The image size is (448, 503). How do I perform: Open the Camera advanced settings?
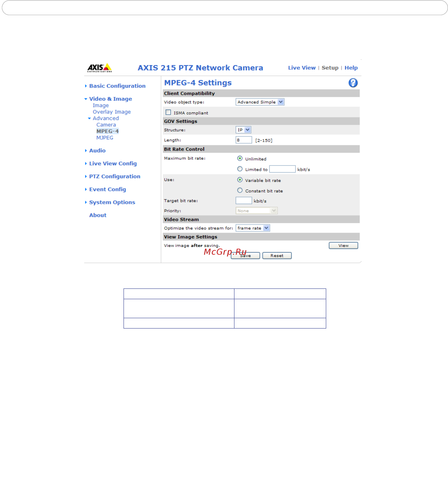[x=106, y=125]
